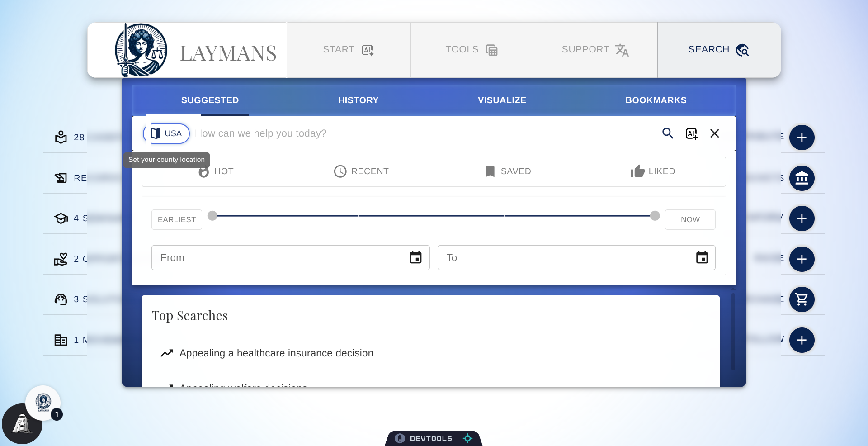Click the history-edu scroll icon beside RE

[x=61, y=178]
